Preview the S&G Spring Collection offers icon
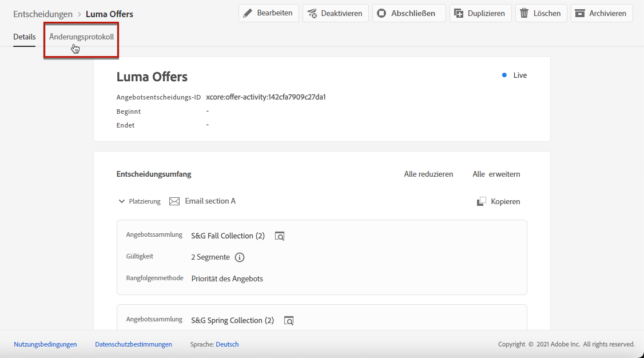 pos(289,320)
